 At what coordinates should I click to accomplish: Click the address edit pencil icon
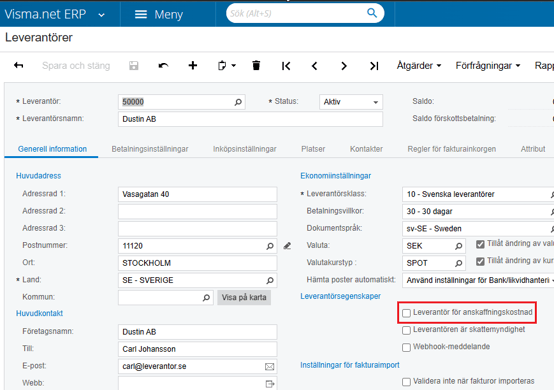coord(287,246)
